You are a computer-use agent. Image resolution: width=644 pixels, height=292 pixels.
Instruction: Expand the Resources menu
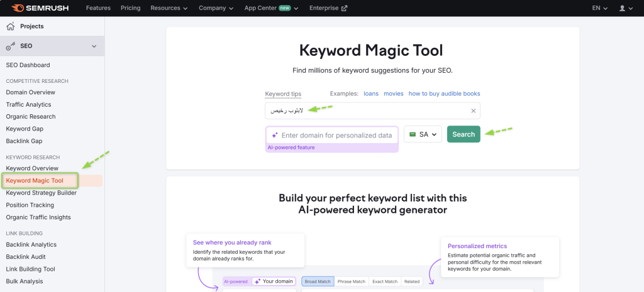coord(169,8)
